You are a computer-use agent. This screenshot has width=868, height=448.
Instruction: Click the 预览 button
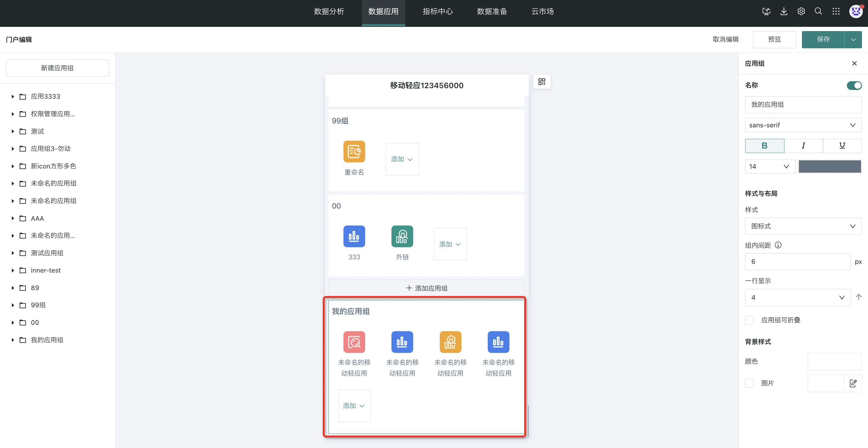pos(774,40)
